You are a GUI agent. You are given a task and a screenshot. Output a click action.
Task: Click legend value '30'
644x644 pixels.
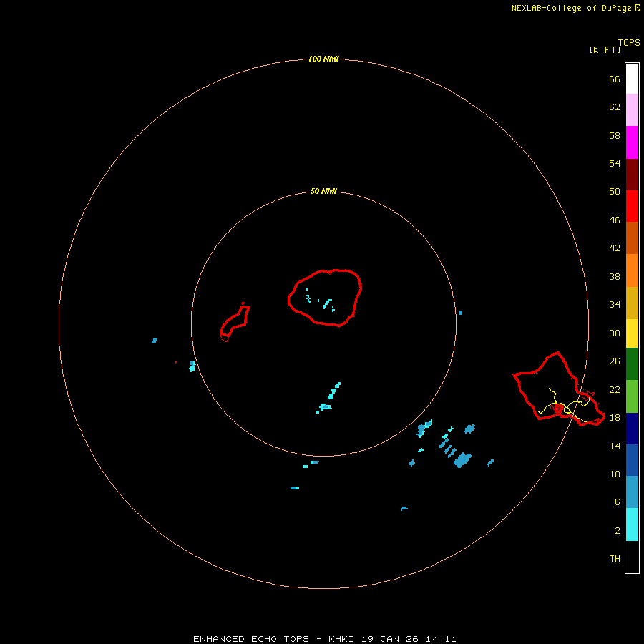click(x=615, y=333)
